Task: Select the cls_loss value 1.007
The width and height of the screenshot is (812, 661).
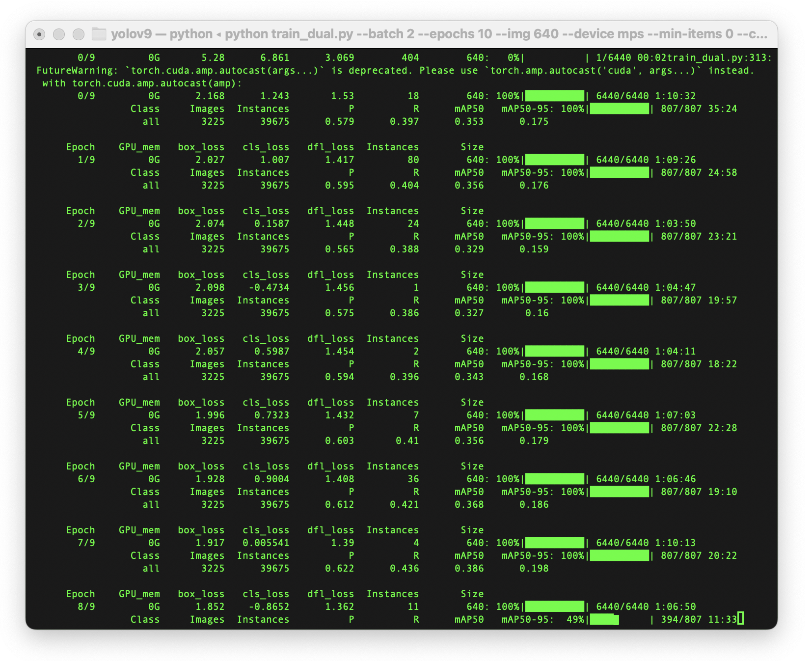Action: (275, 160)
